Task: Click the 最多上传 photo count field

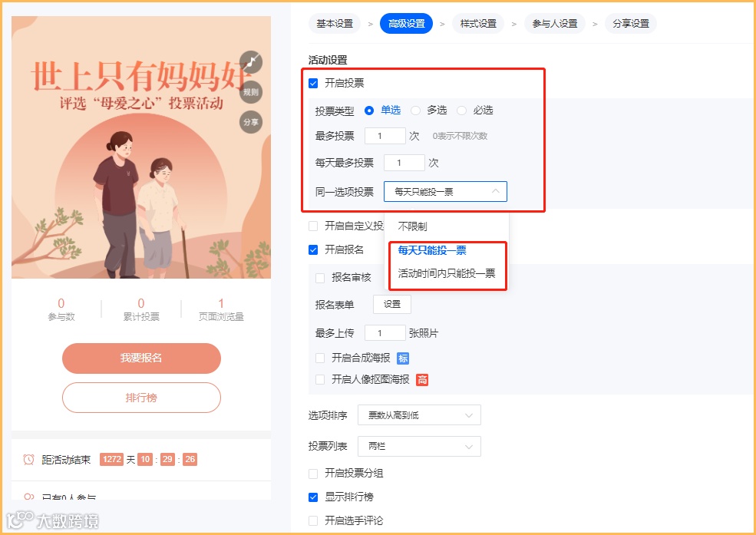Action: [x=385, y=333]
